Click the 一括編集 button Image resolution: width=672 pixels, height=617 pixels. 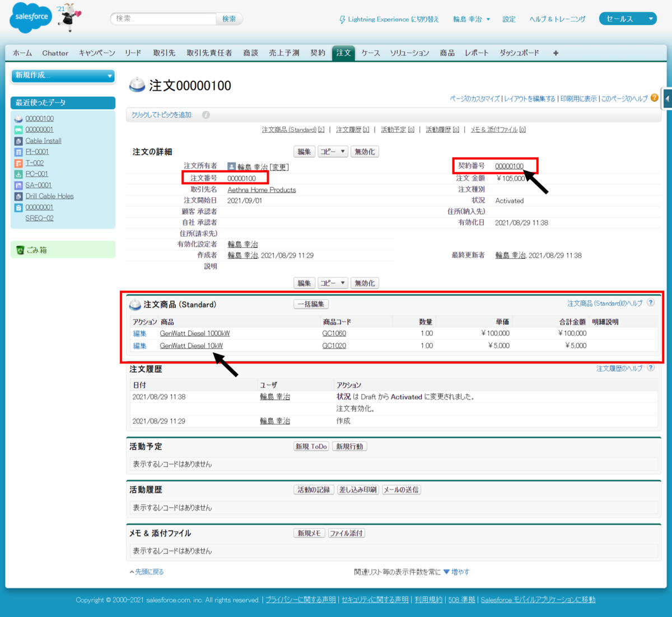coord(311,305)
